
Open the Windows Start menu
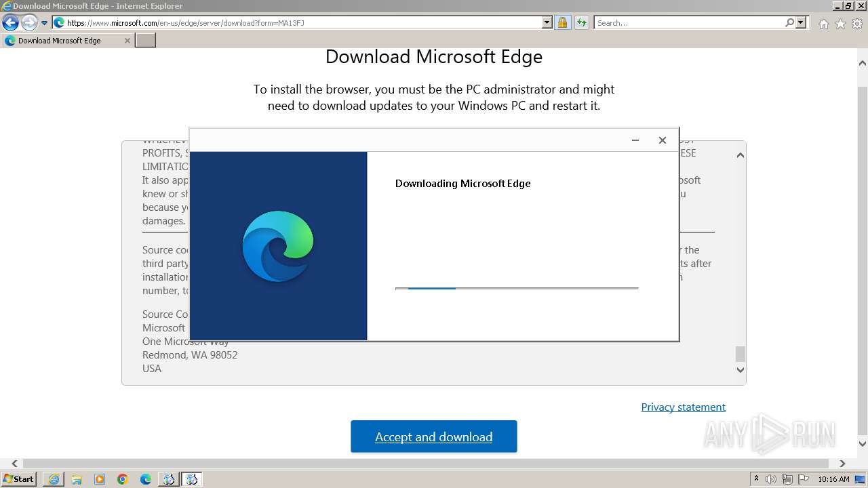pyautogui.click(x=18, y=479)
